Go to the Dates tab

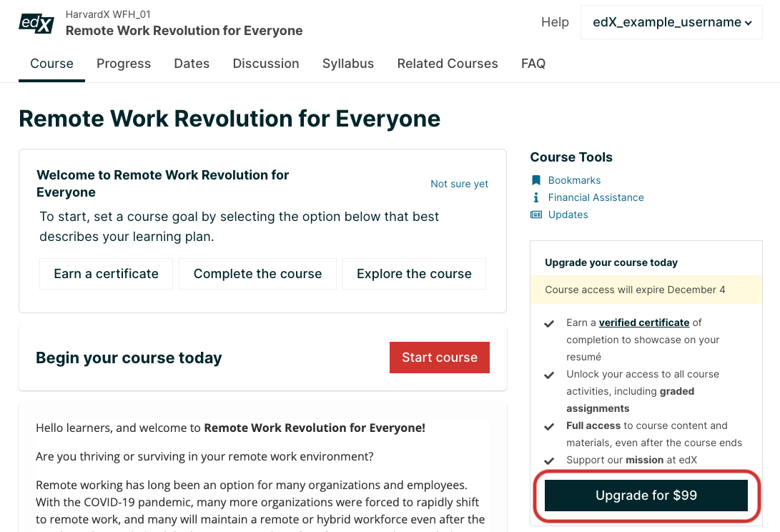coord(192,64)
